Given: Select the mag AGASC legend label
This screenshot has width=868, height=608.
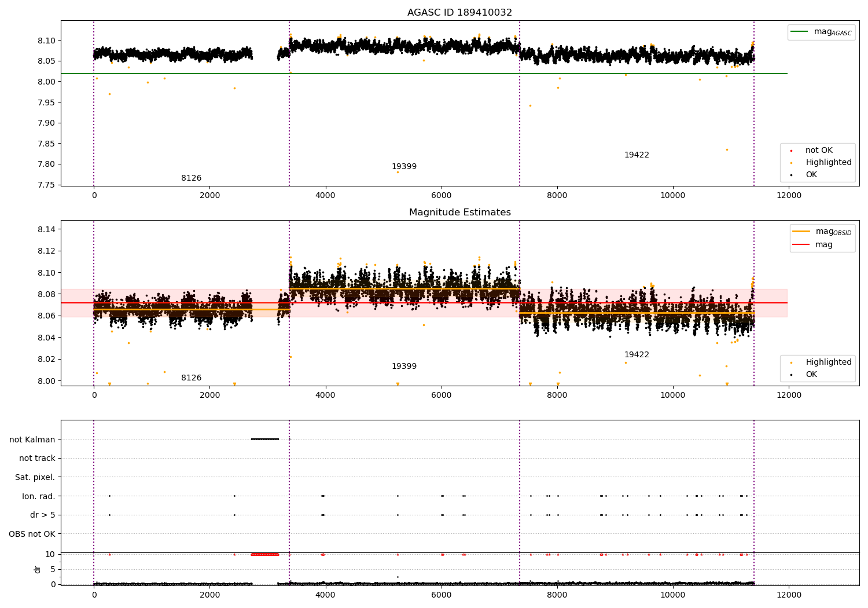Looking at the screenshot, I should [833, 32].
